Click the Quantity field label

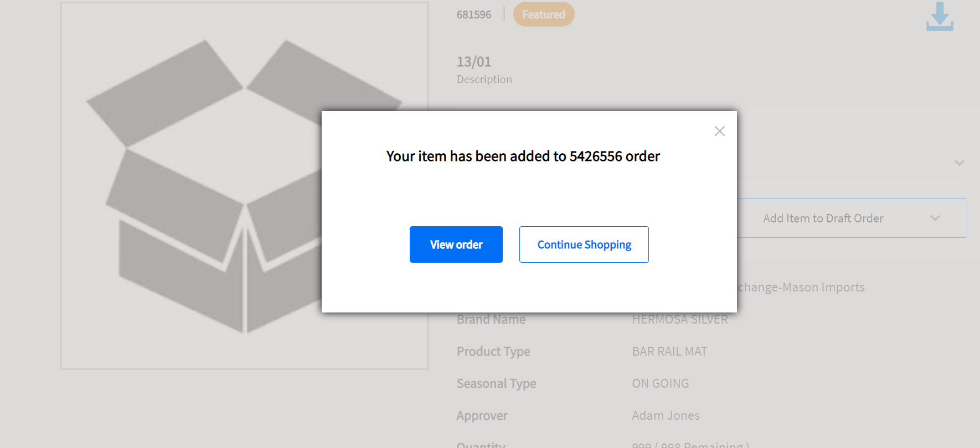coord(480,444)
